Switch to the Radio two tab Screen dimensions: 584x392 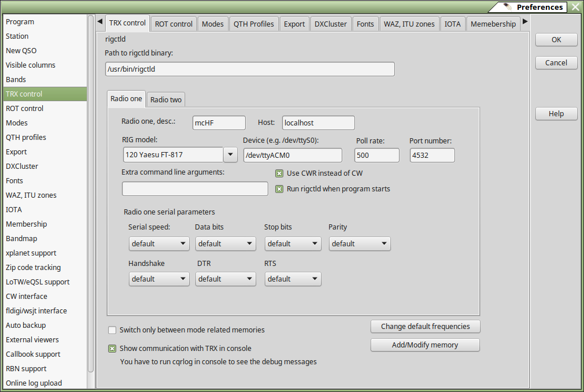(166, 99)
